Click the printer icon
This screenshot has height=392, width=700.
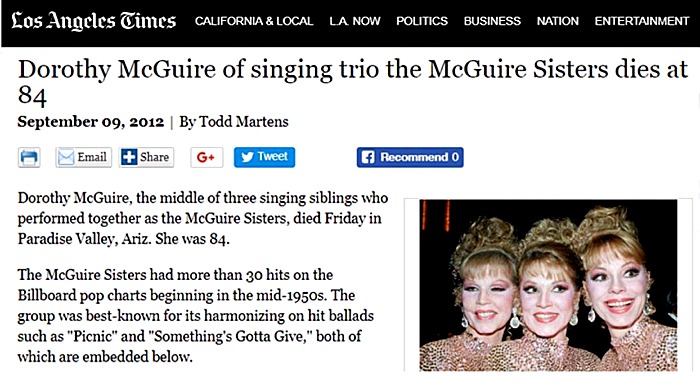pyautogui.click(x=29, y=158)
